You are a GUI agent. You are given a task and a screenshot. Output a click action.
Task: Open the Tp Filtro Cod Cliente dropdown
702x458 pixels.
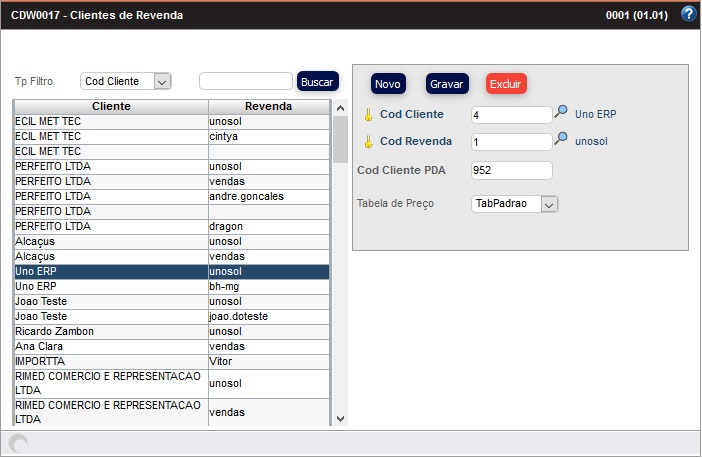(126, 81)
